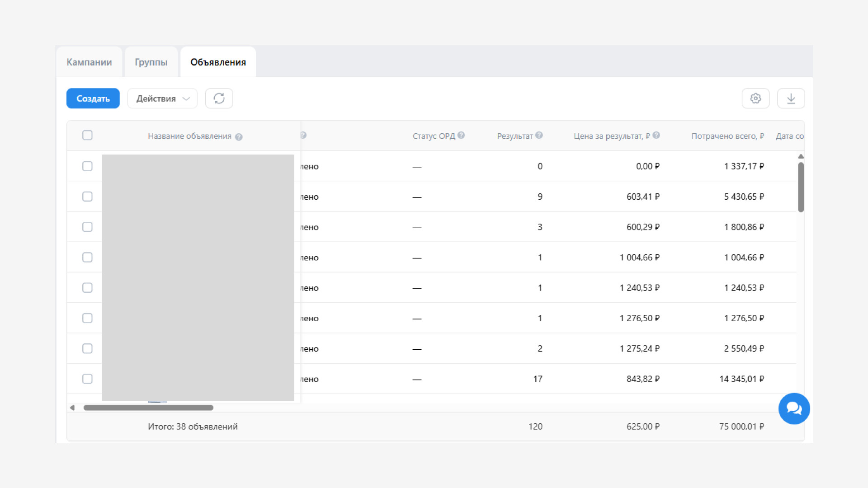Click help icon next to Название объявления
868x488 pixels.
pyautogui.click(x=239, y=137)
